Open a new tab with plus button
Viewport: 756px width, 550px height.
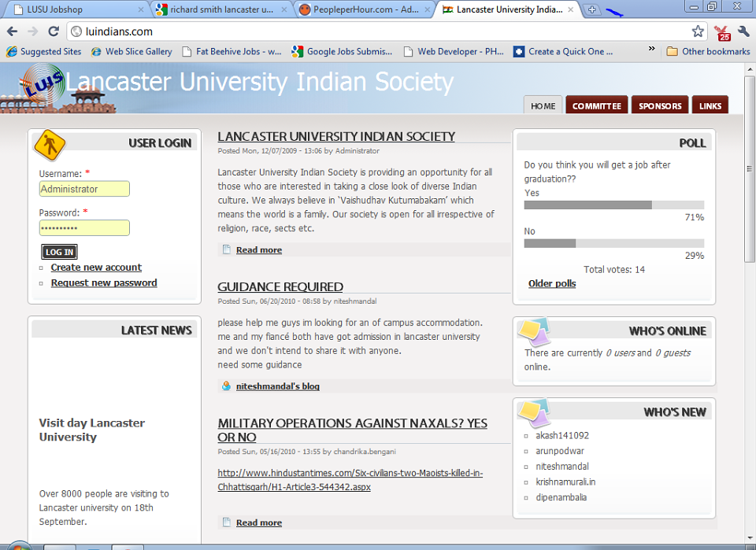click(x=591, y=9)
